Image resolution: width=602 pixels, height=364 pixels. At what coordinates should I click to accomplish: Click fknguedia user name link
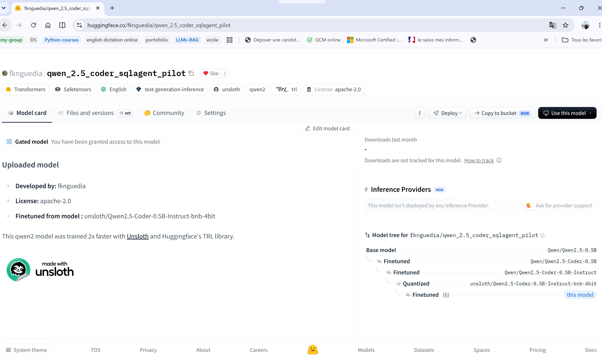click(x=26, y=73)
